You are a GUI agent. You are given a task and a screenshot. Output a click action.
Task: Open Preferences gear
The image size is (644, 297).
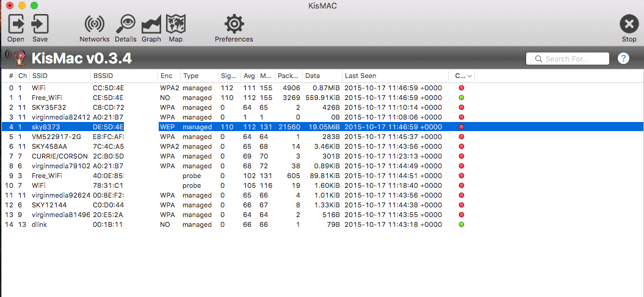[234, 24]
